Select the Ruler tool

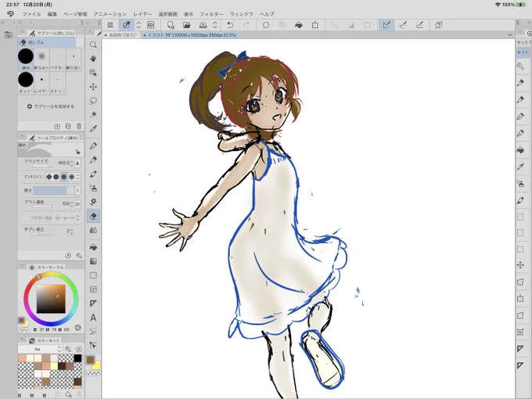[93, 304]
